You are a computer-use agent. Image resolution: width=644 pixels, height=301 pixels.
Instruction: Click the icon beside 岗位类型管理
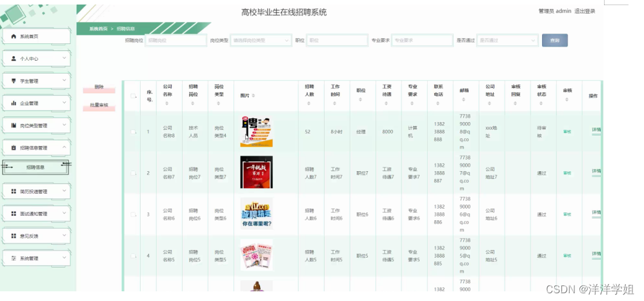pyautogui.click(x=14, y=125)
